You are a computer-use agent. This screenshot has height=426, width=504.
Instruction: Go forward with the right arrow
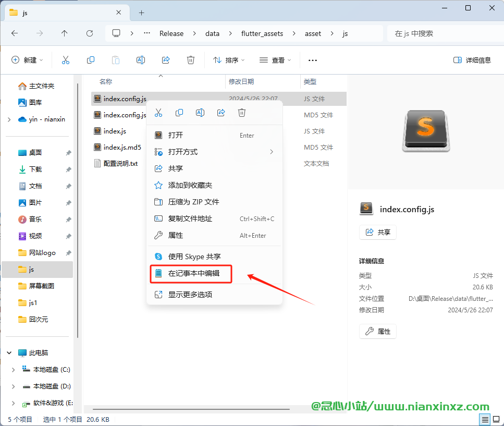(x=40, y=33)
